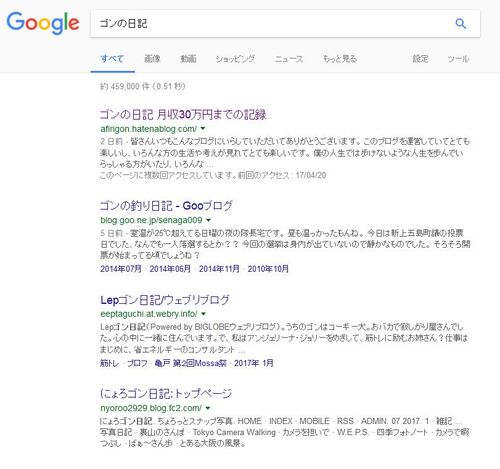Open result にょろゴン日記:トップページ
The width and height of the screenshot is (500, 469).
166,394
